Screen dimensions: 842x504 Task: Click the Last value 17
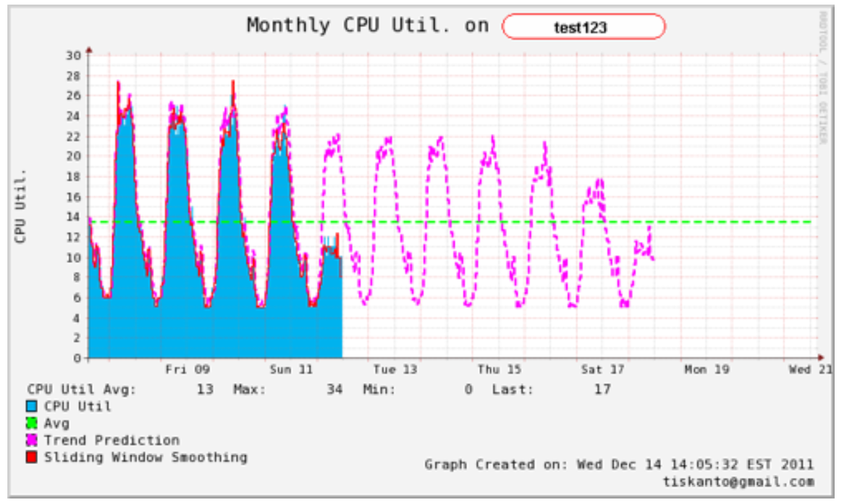(x=602, y=389)
